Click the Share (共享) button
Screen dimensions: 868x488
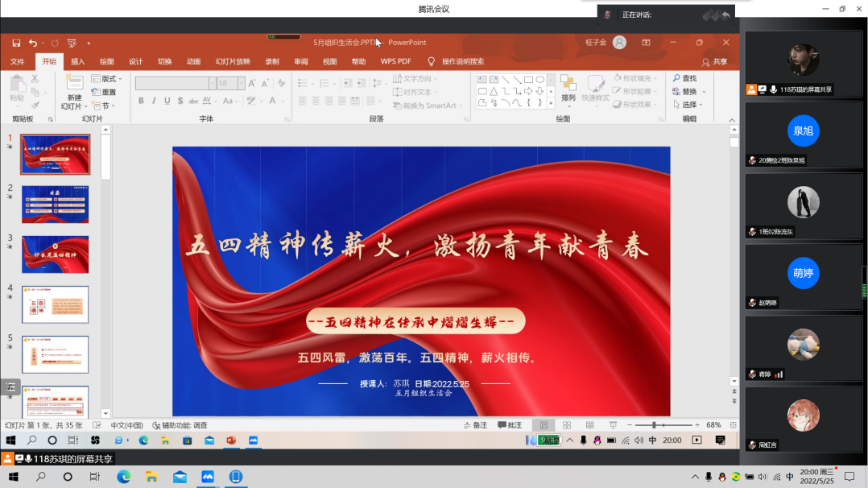coord(714,61)
